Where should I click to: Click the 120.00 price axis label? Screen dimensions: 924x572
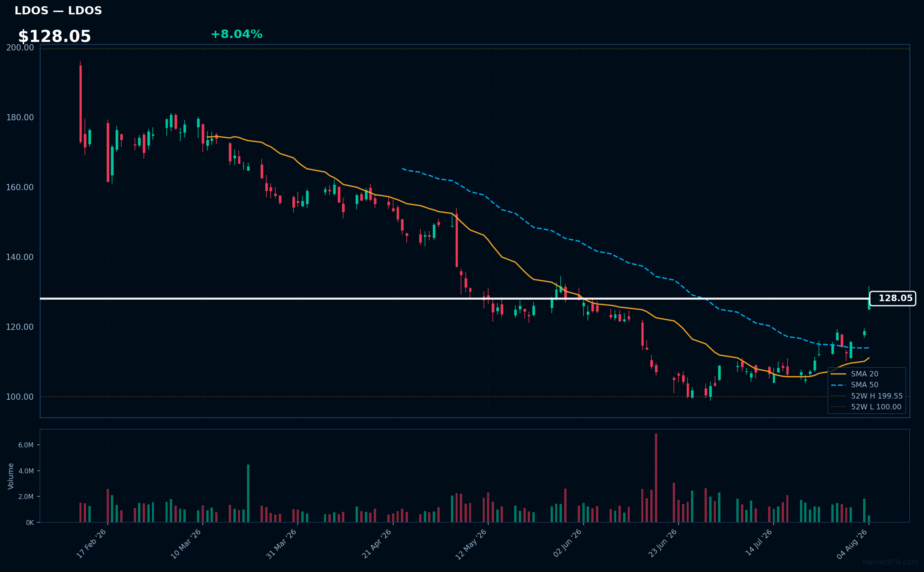(20, 327)
